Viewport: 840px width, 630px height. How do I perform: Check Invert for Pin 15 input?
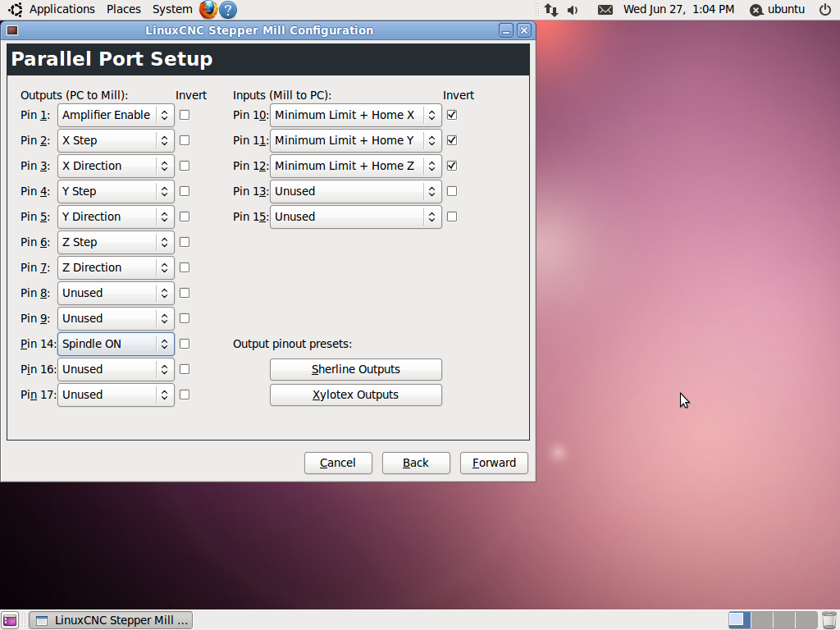[452, 217]
